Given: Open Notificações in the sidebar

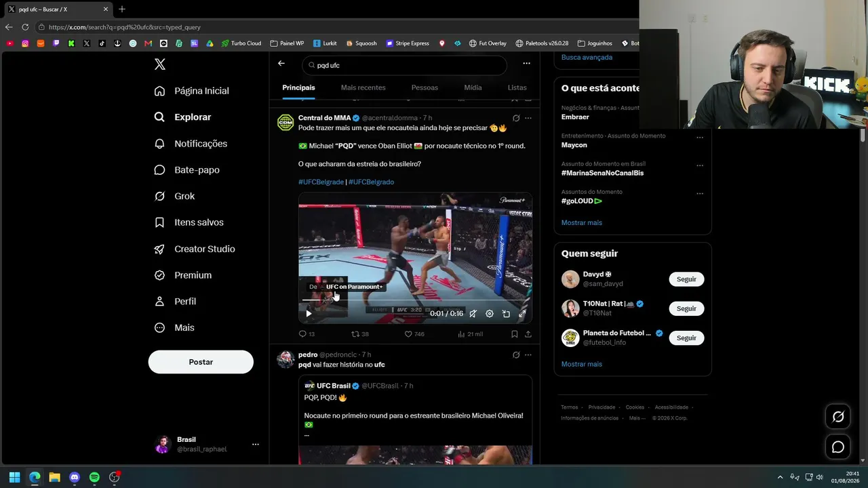Looking at the screenshot, I should [x=191, y=144].
